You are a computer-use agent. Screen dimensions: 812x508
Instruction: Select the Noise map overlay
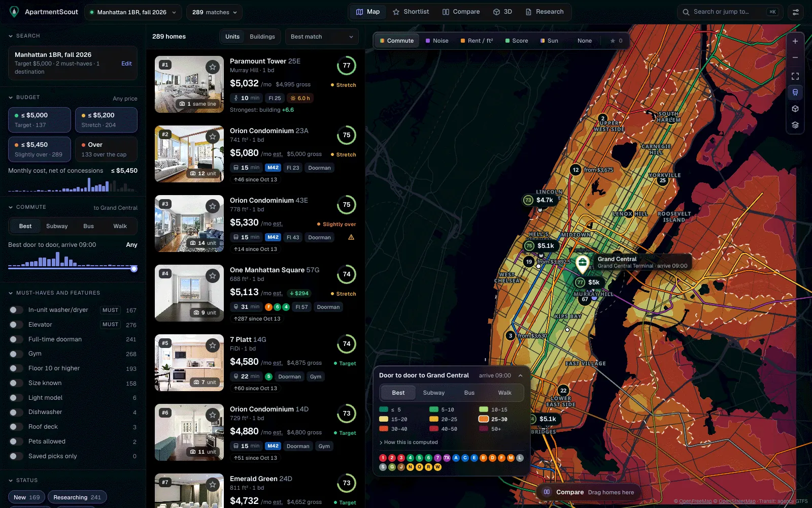(437, 41)
